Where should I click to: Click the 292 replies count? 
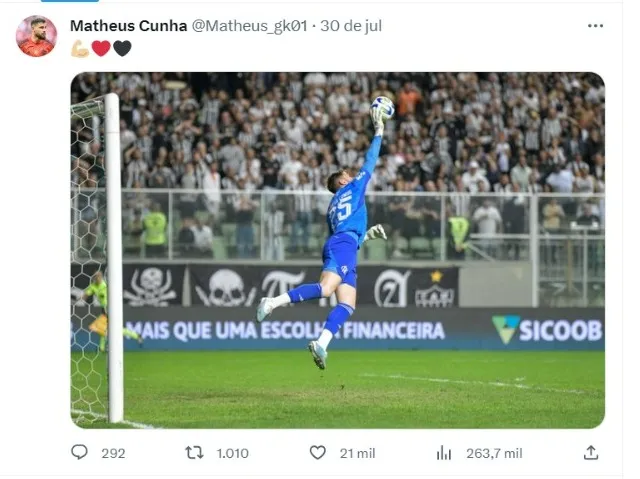click(x=113, y=453)
